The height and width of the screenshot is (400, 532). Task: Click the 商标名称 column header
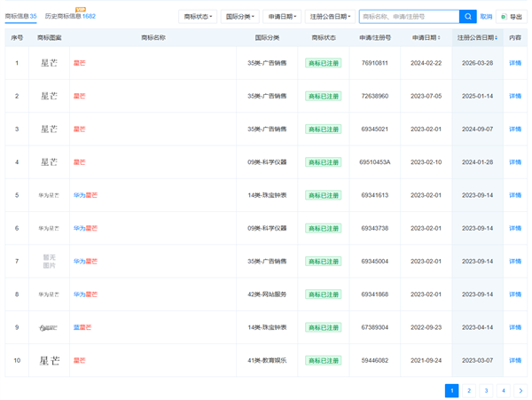(153, 37)
